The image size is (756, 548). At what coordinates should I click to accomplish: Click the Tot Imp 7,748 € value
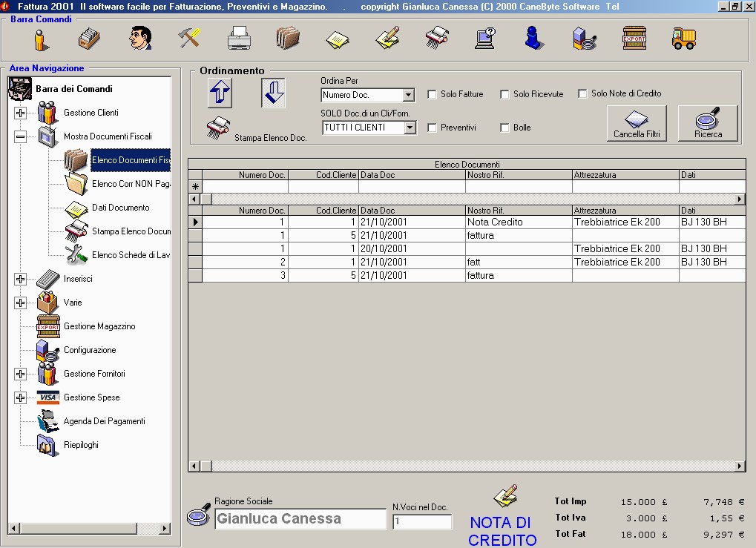click(x=724, y=502)
